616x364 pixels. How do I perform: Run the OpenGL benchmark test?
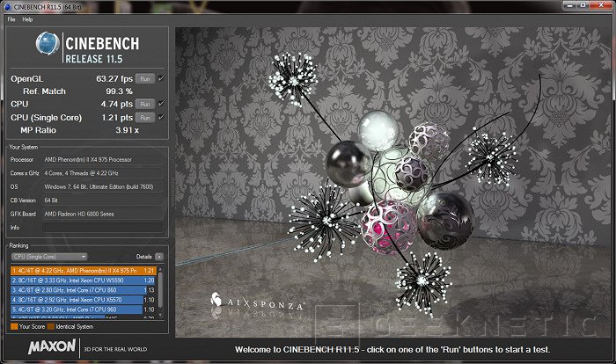coord(145,79)
